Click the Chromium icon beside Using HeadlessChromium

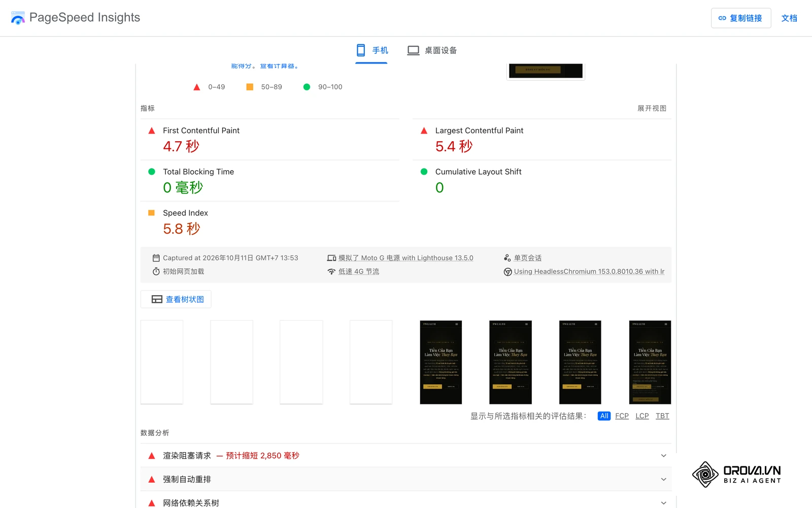coord(507,272)
